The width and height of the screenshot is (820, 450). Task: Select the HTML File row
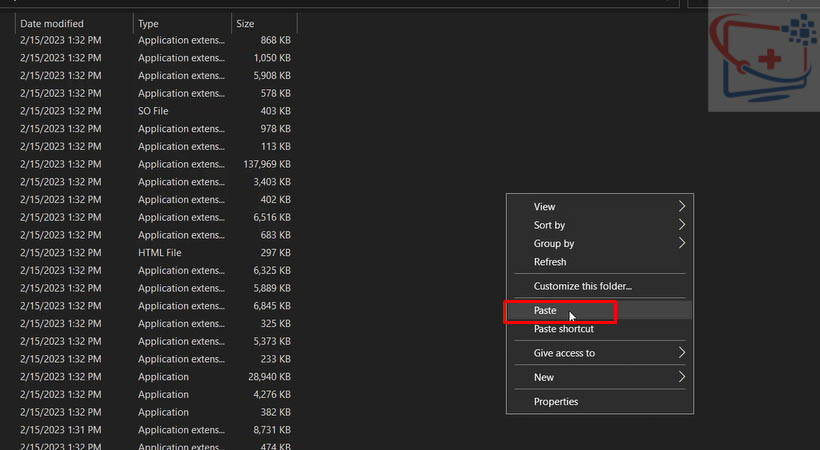coord(160,253)
